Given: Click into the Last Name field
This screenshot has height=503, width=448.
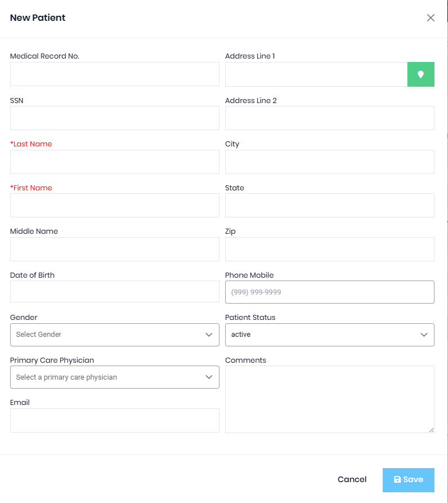Looking at the screenshot, I should point(115,162).
